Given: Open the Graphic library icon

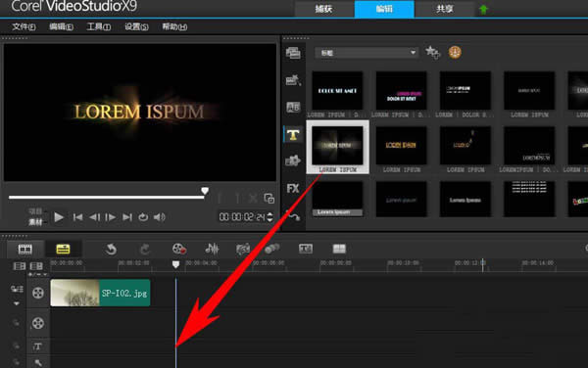Looking at the screenshot, I should pyautogui.click(x=293, y=161).
